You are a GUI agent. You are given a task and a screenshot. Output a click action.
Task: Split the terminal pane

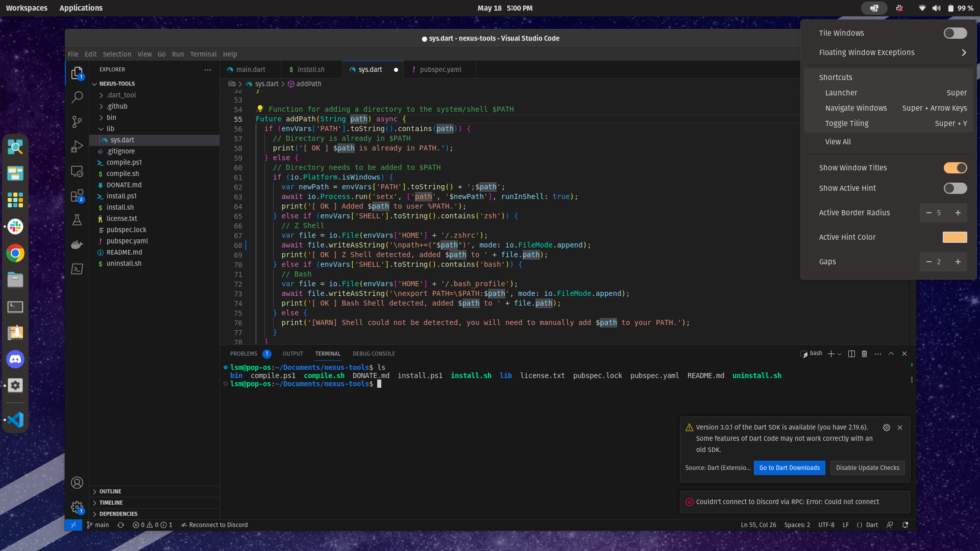coord(851,353)
